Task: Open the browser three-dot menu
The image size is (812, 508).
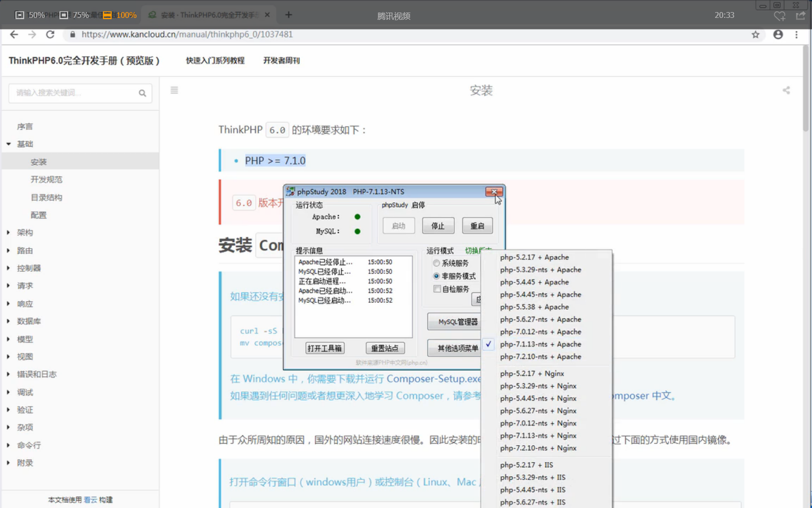Action: tap(797, 34)
